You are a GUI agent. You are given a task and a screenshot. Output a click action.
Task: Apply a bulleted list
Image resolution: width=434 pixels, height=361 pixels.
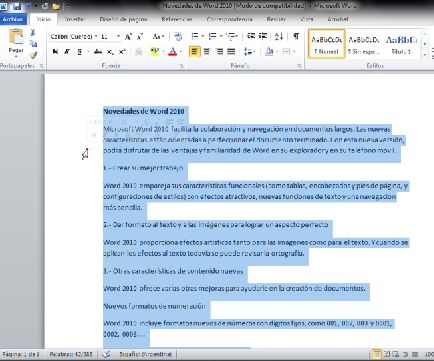pyautogui.click(x=195, y=36)
